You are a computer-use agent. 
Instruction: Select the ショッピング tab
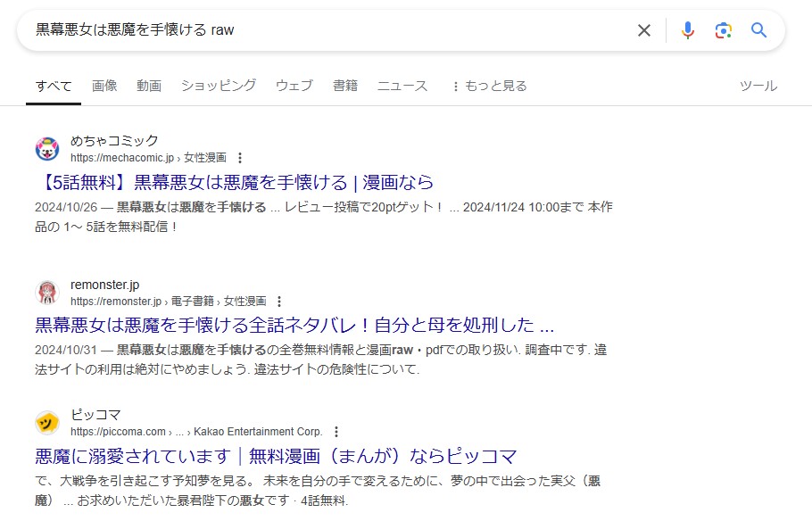coord(218,86)
